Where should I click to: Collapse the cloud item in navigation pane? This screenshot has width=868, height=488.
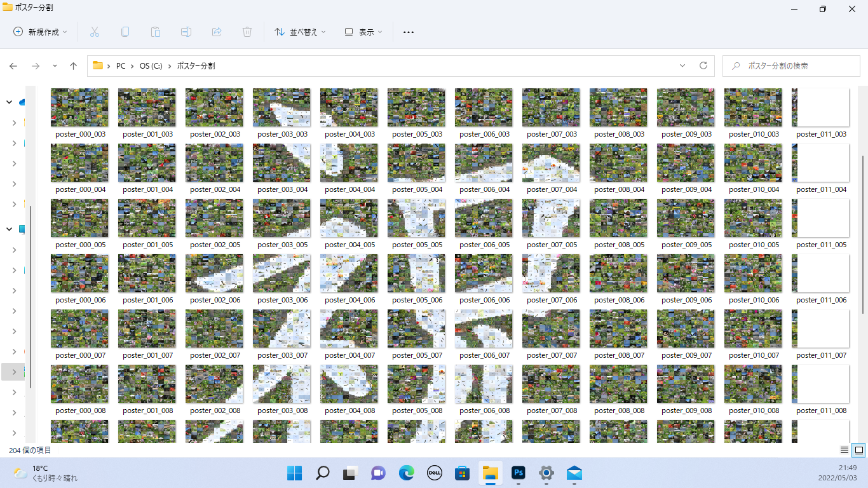click(x=10, y=102)
